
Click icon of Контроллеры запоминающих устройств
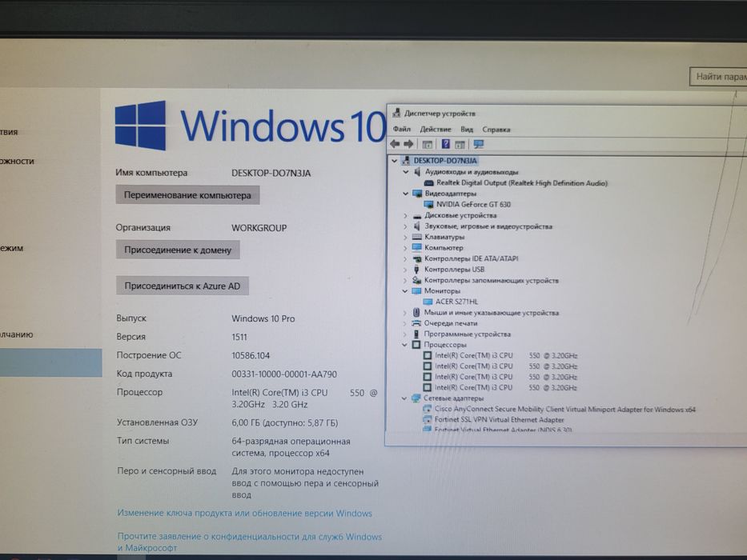(417, 281)
